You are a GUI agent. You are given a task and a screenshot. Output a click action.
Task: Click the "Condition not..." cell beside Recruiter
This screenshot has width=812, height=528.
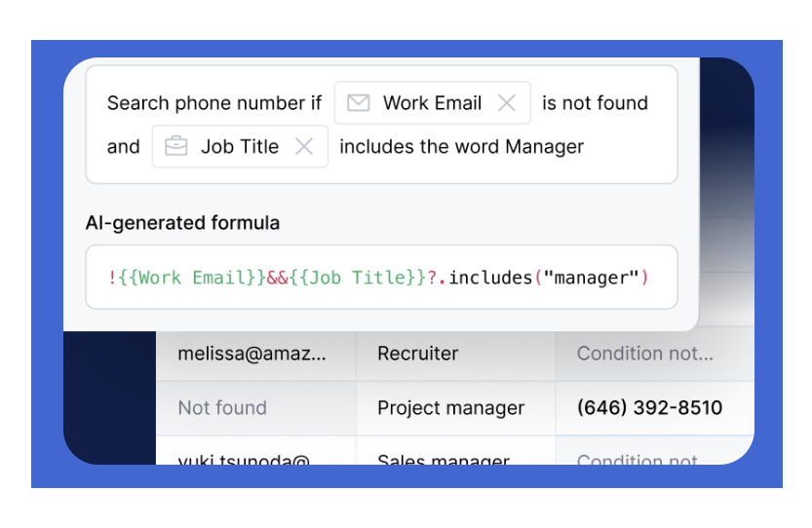point(645,354)
